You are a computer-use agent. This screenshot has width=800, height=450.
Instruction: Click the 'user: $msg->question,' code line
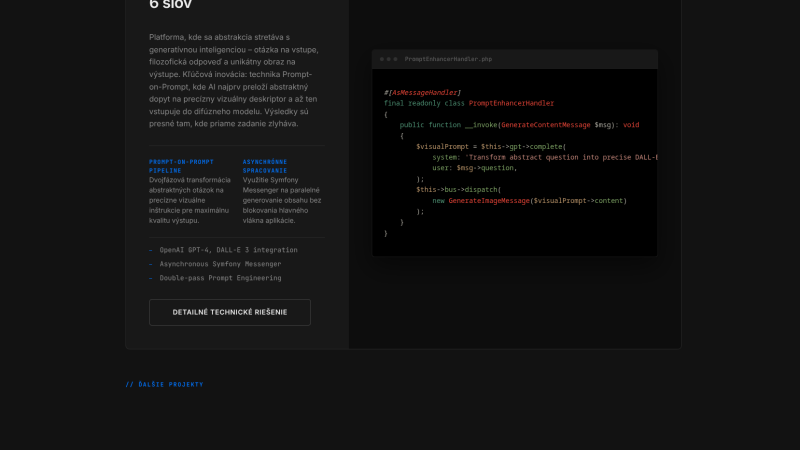pos(474,168)
